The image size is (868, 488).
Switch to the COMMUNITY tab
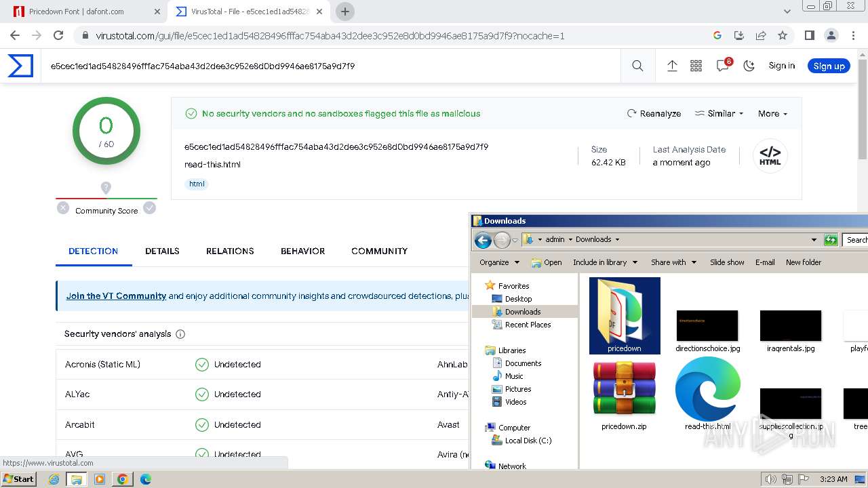click(379, 251)
